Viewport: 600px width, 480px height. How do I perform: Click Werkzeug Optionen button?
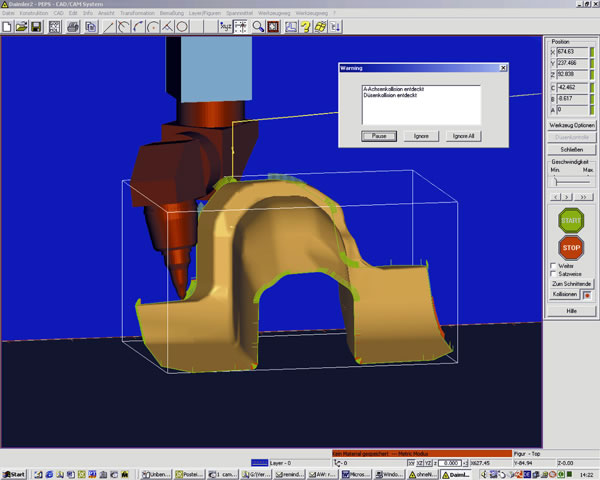click(x=571, y=125)
